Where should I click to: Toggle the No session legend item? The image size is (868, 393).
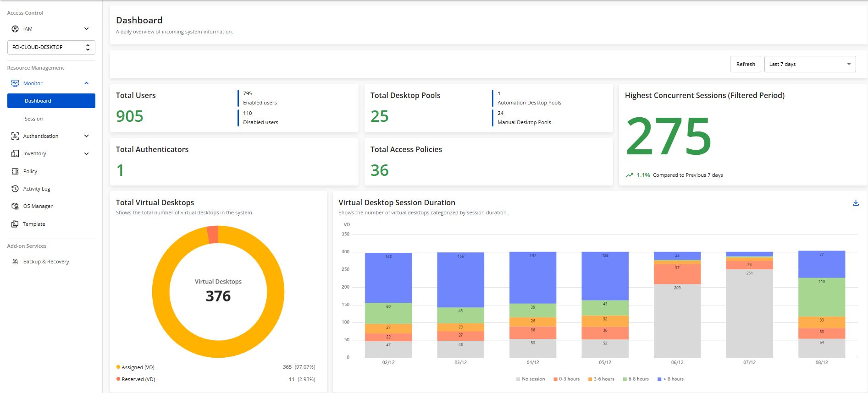531,379
